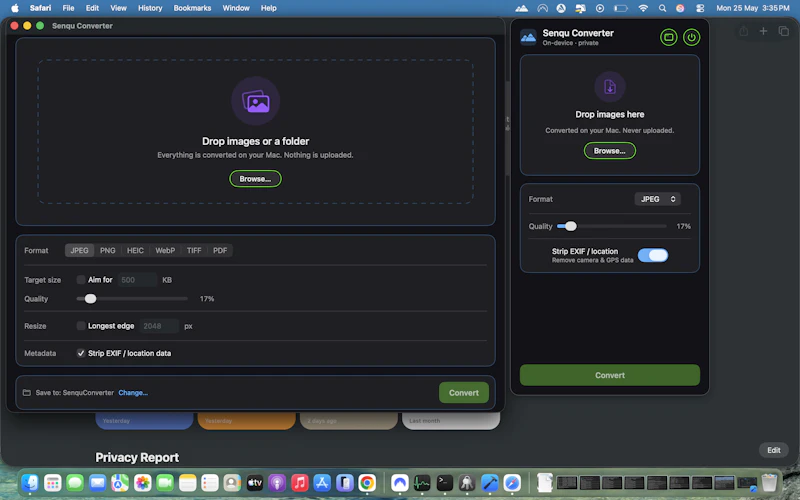Select the PNG format tab

point(108,251)
